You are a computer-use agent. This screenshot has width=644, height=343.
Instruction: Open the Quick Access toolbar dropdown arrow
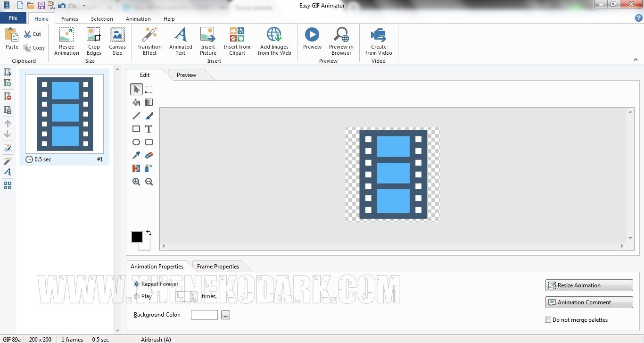click(x=84, y=6)
